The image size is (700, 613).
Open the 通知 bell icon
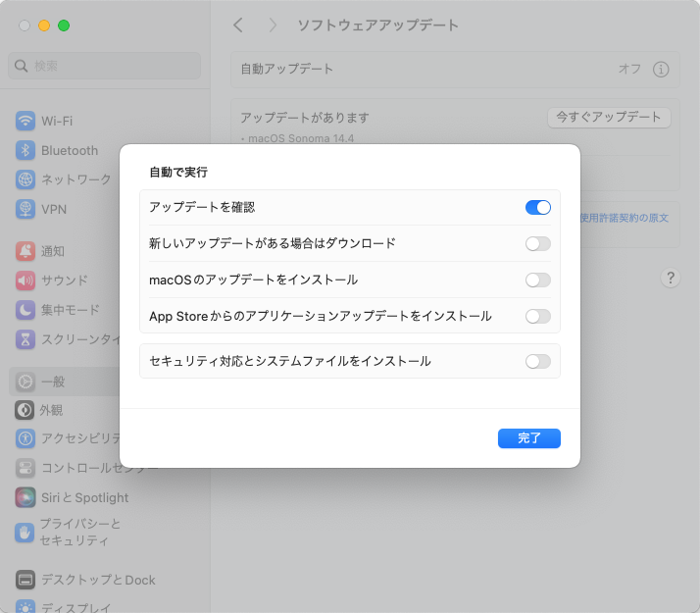click(25, 251)
